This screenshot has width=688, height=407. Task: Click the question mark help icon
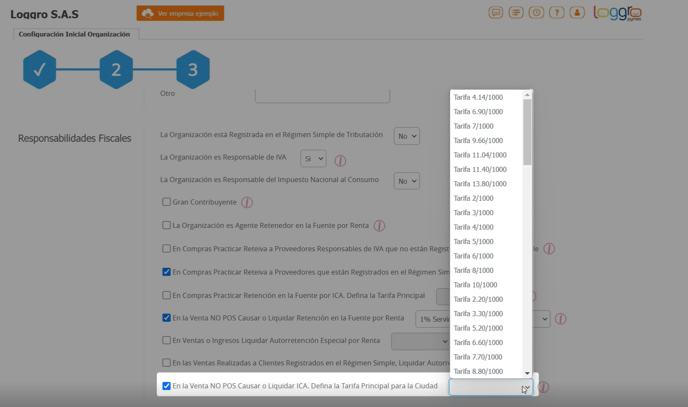[x=557, y=13]
